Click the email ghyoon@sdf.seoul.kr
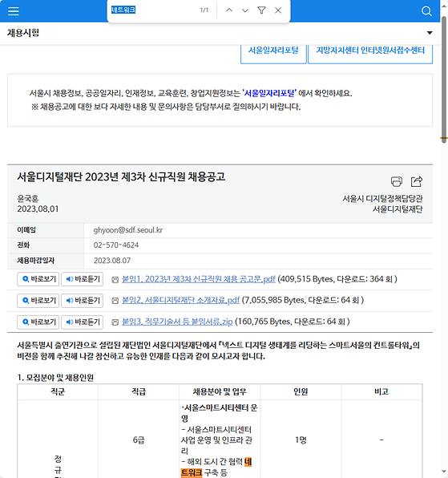Image resolution: width=448 pixels, height=478 pixels. click(128, 230)
